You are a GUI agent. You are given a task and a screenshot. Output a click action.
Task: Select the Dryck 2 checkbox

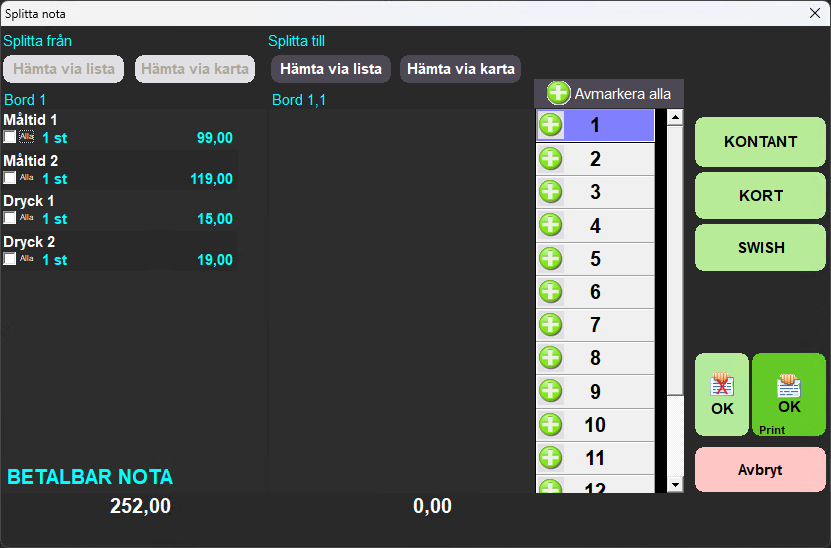[x=10, y=259]
